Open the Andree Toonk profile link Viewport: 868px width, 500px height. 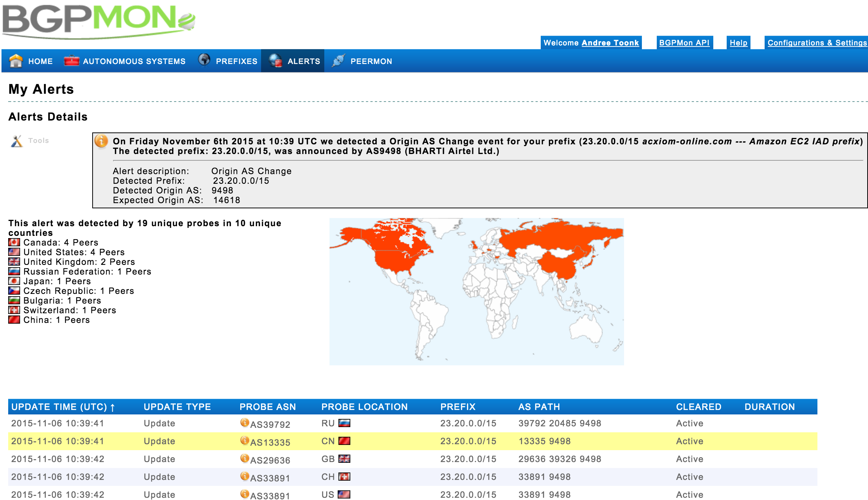coord(610,43)
